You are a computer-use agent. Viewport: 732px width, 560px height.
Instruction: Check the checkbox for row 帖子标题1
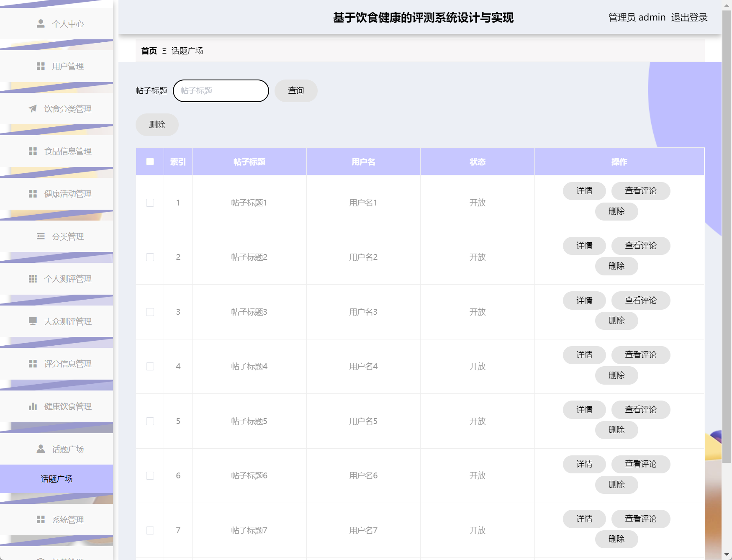[x=150, y=203]
